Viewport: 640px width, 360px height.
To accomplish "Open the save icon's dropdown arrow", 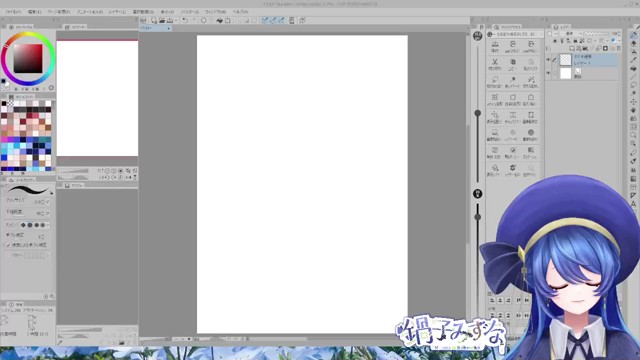I will [x=175, y=20].
